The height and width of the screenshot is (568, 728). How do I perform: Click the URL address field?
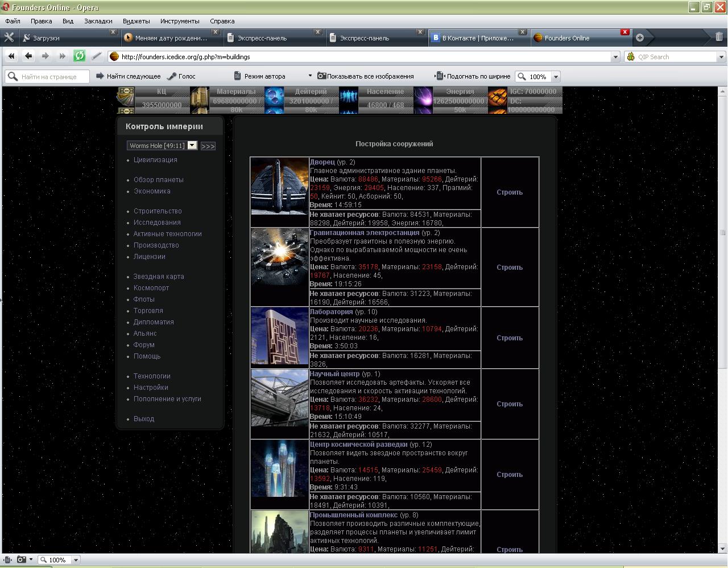coord(364,57)
